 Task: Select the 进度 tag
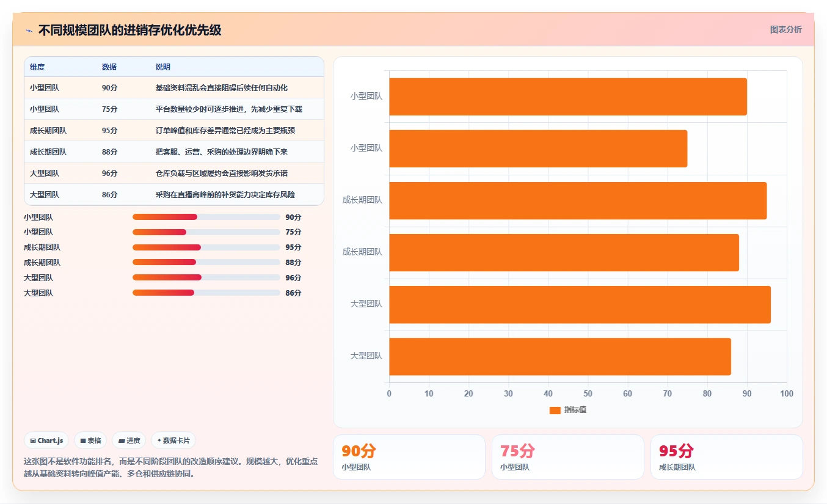pos(129,440)
